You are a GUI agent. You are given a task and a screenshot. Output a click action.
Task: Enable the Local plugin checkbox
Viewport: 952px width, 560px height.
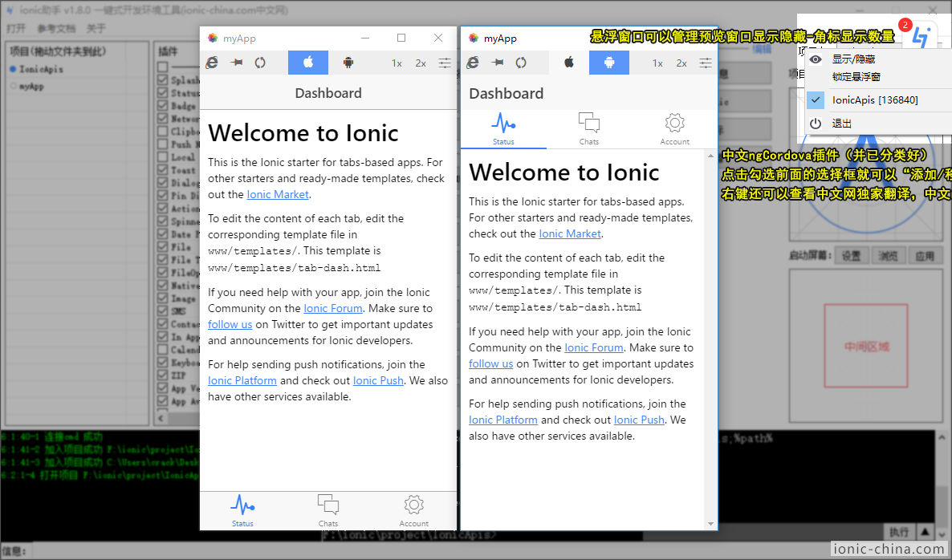coord(163,157)
